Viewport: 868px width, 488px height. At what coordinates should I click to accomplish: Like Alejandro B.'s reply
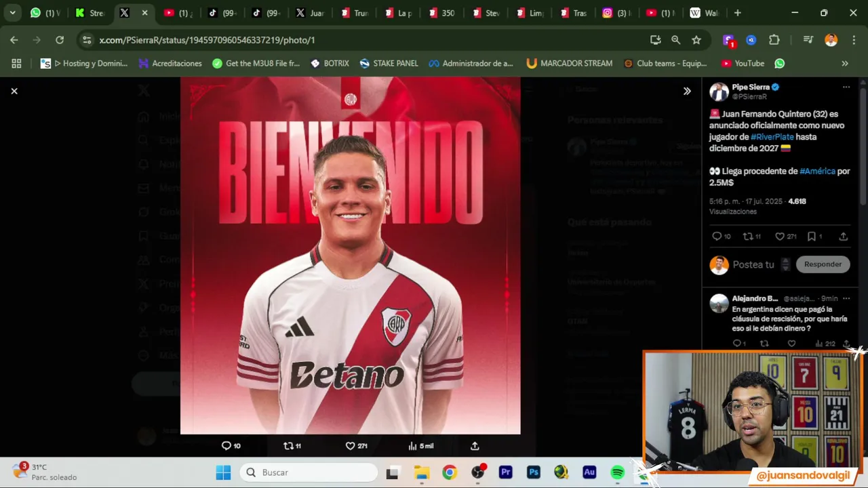(791, 344)
